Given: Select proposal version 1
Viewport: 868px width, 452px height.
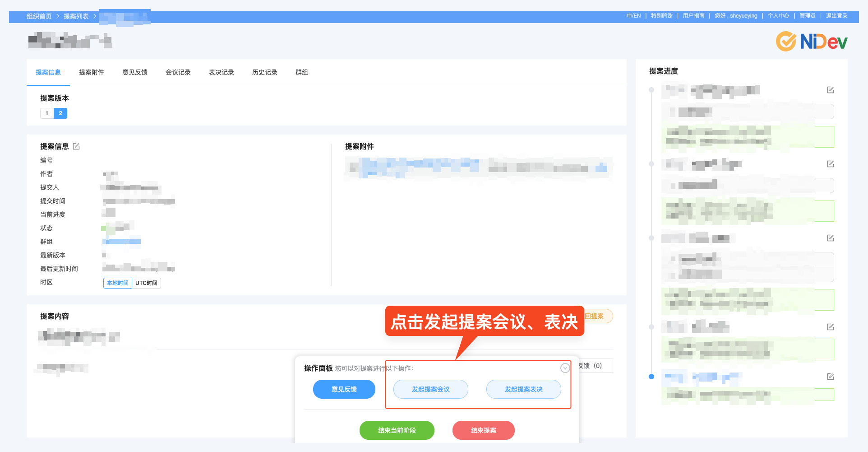Looking at the screenshot, I should (x=47, y=113).
